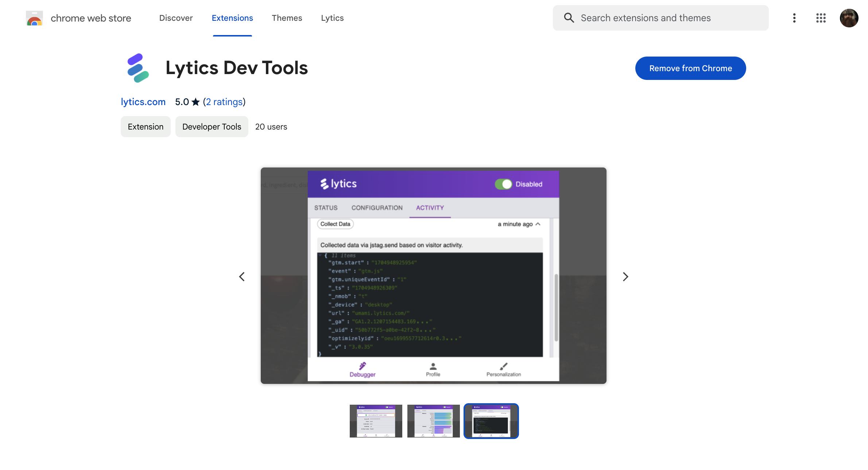The width and height of the screenshot is (868, 470).
Task: Click the lytics logo in the preview header
Action: (338, 184)
